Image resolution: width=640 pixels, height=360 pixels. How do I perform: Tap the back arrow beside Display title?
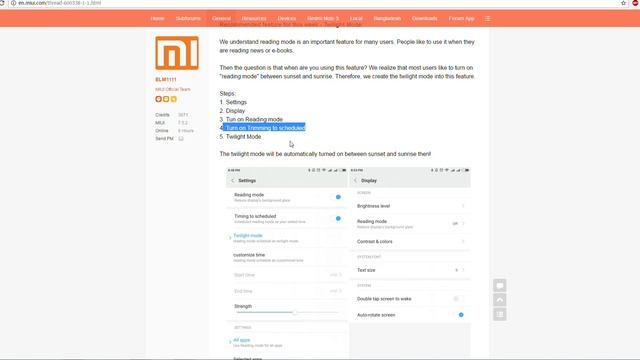click(355, 180)
